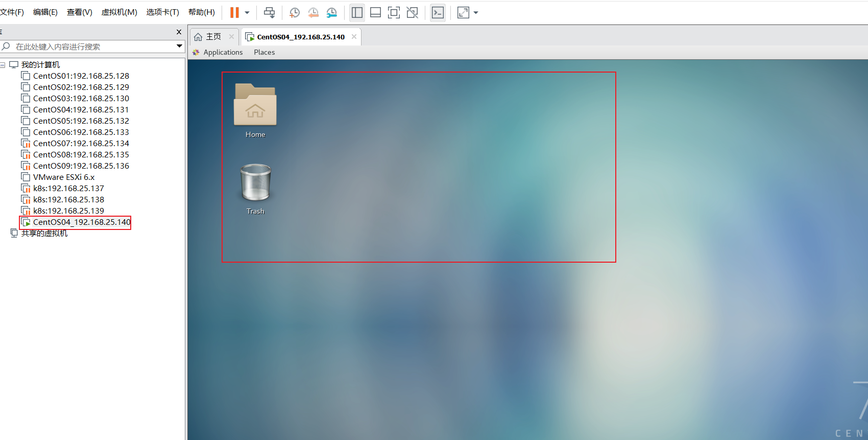Screen dimensions: 868x440
Task: Select CentOS07:192.168.25.134
Action: 81,144
